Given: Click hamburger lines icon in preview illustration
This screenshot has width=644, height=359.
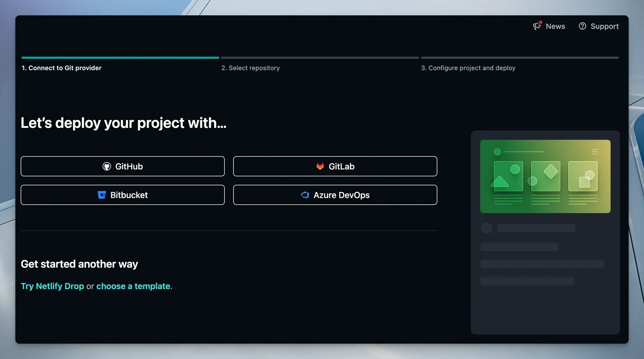Looking at the screenshot, I should tap(594, 152).
